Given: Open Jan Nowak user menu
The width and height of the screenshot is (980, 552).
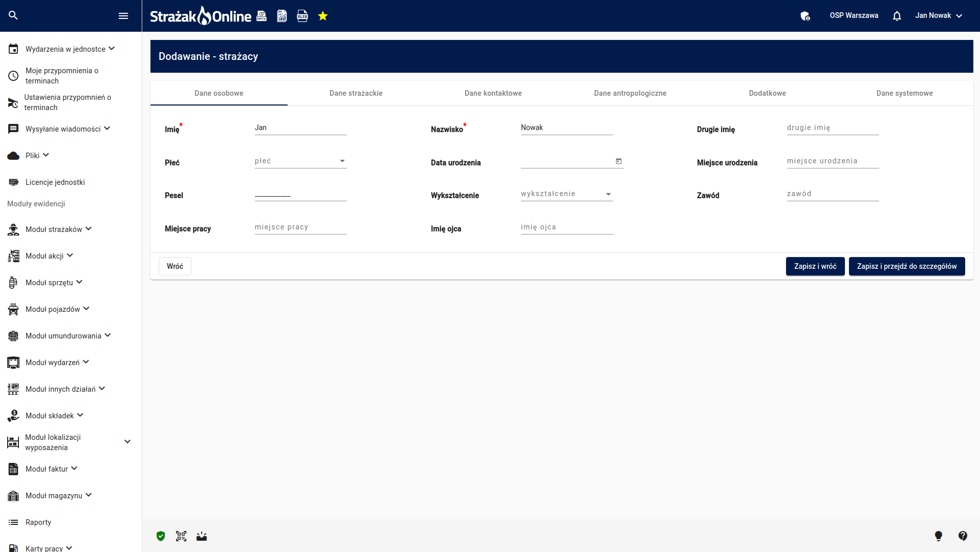Looking at the screenshot, I should click(x=939, y=16).
